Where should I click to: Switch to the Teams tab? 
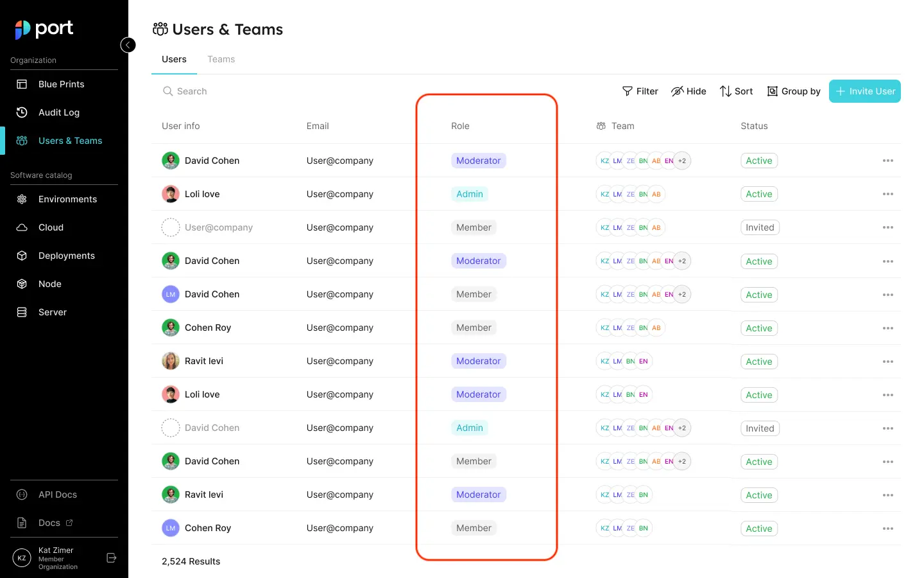221,59
